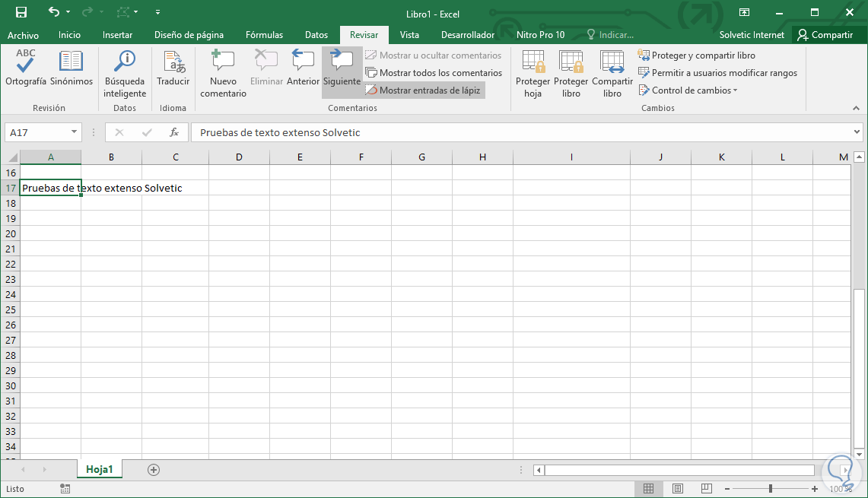This screenshot has width=868, height=498.
Task: Switch to Normal view
Action: click(648, 489)
